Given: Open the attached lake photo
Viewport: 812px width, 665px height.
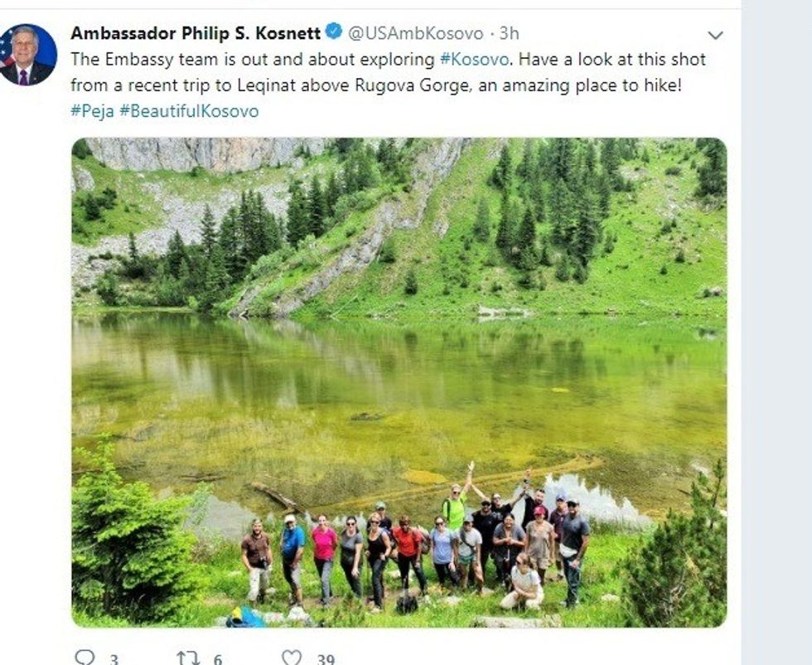Looking at the screenshot, I should pyautogui.click(x=399, y=332).
